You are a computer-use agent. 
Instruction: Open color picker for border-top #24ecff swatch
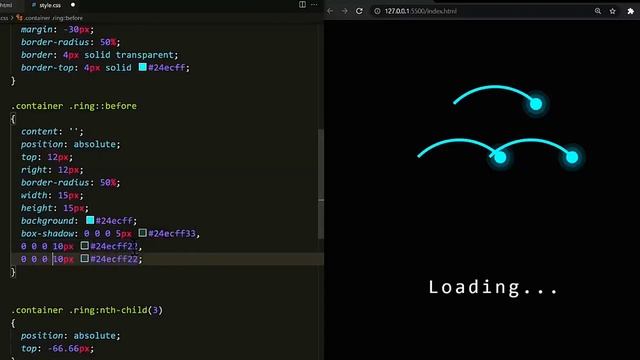pos(142,67)
